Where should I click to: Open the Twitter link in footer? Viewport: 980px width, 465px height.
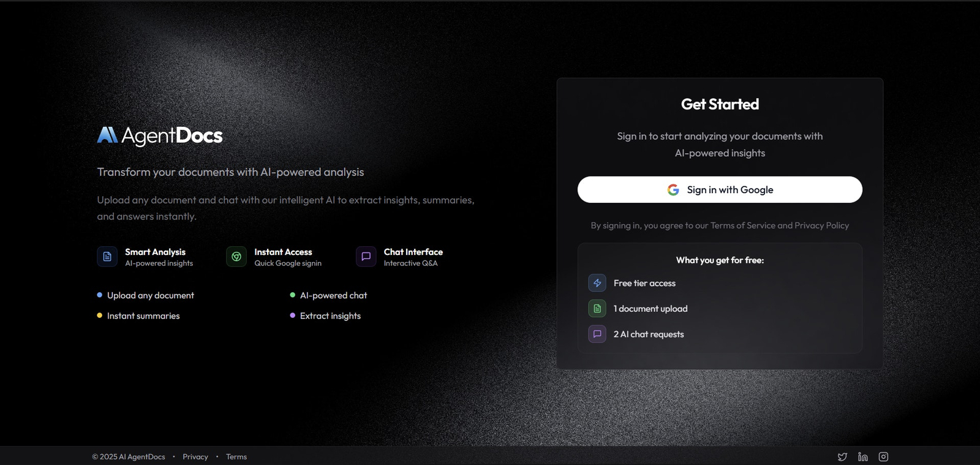(x=843, y=457)
